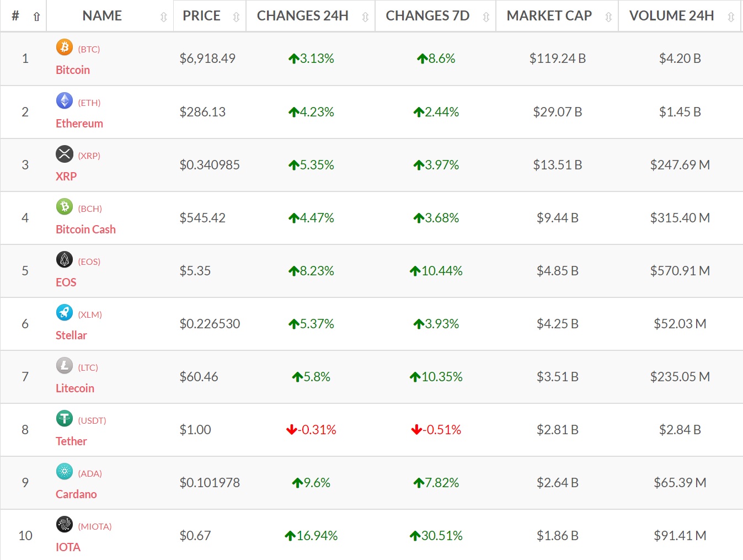This screenshot has width=743, height=560.
Task: Select Cardano price $0.101978
Action: click(210, 483)
